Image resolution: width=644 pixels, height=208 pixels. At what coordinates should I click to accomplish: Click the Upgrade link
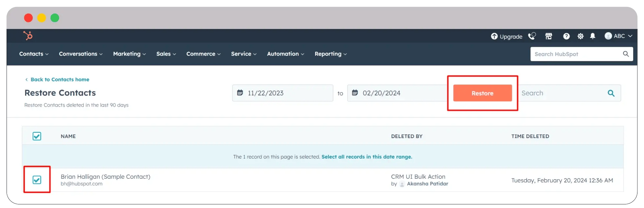507,36
